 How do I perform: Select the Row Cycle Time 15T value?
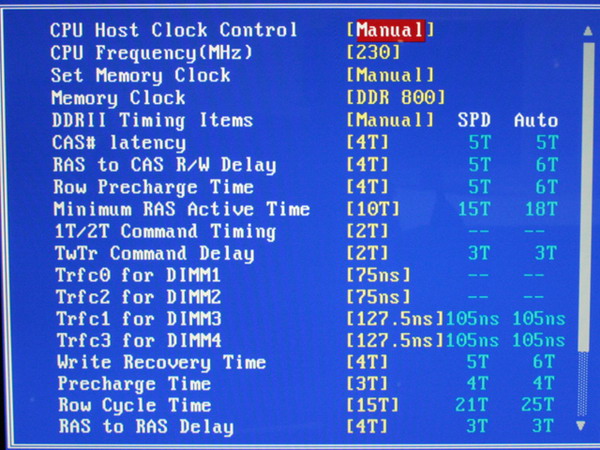(371, 405)
